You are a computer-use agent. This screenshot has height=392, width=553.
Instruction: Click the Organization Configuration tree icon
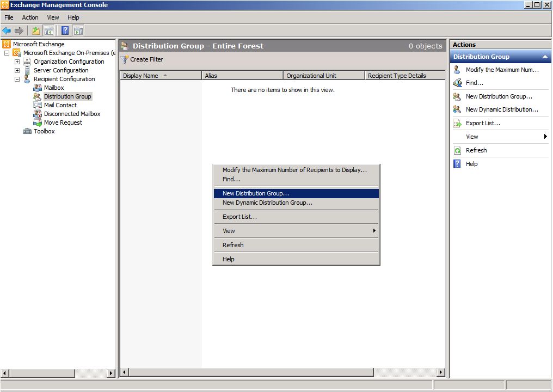[27, 62]
